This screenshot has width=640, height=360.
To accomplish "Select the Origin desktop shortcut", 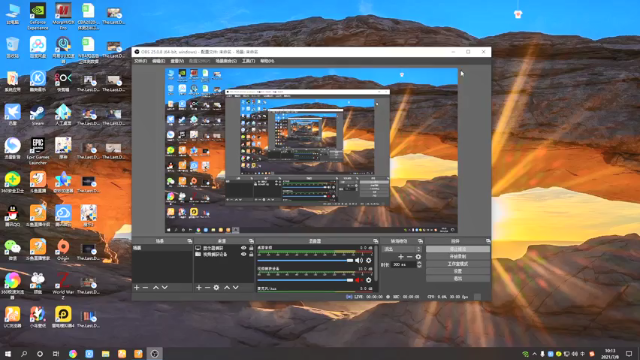I will click(63, 250).
